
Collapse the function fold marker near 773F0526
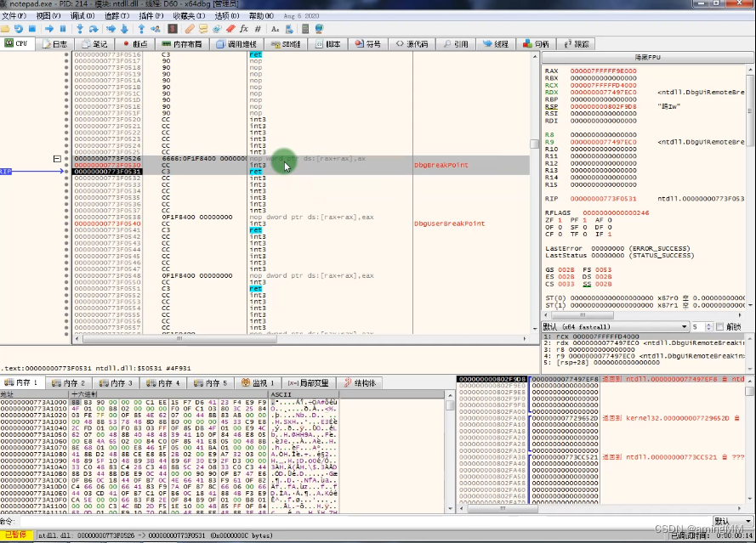coord(57,159)
